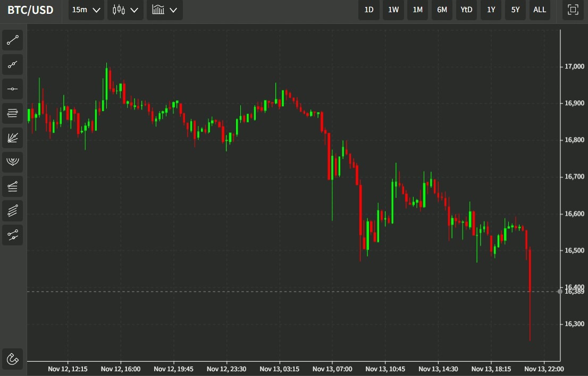Viewport: 588px width, 376px height.
Task: Select the Fibonacci arcs drawing tool
Action: pos(12,162)
